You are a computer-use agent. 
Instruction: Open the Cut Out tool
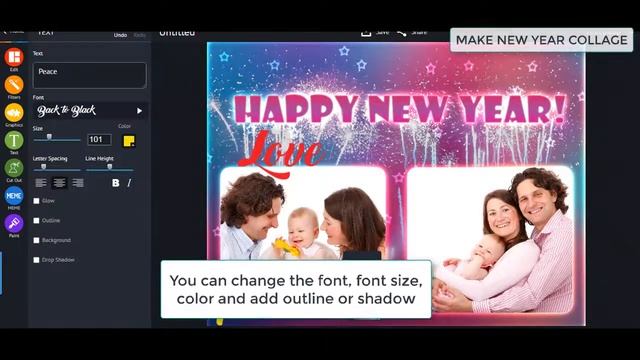tap(14, 168)
